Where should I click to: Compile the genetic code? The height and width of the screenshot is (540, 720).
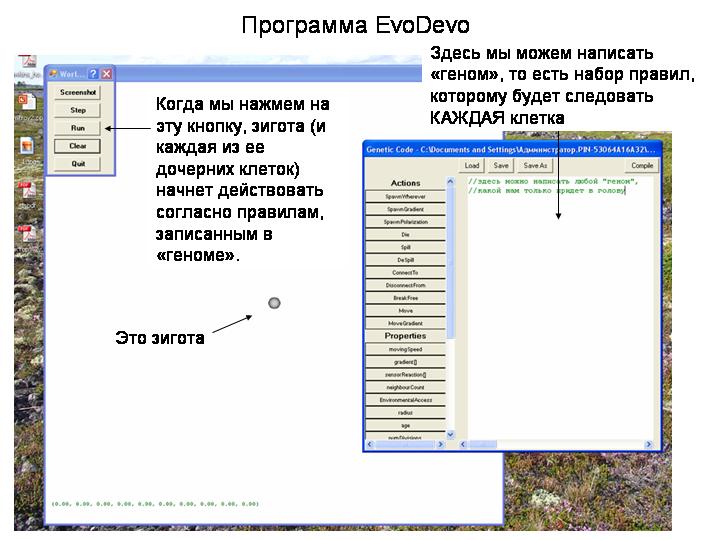tap(642, 166)
